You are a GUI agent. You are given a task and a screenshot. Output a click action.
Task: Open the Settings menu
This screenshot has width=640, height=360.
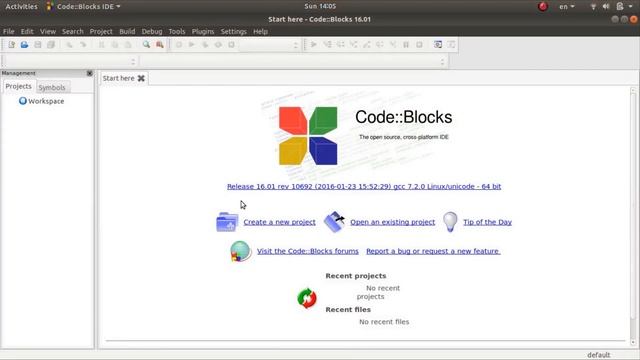(x=233, y=31)
